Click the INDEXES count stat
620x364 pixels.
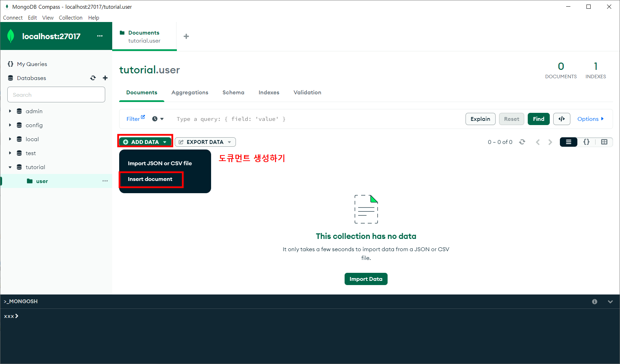point(596,70)
